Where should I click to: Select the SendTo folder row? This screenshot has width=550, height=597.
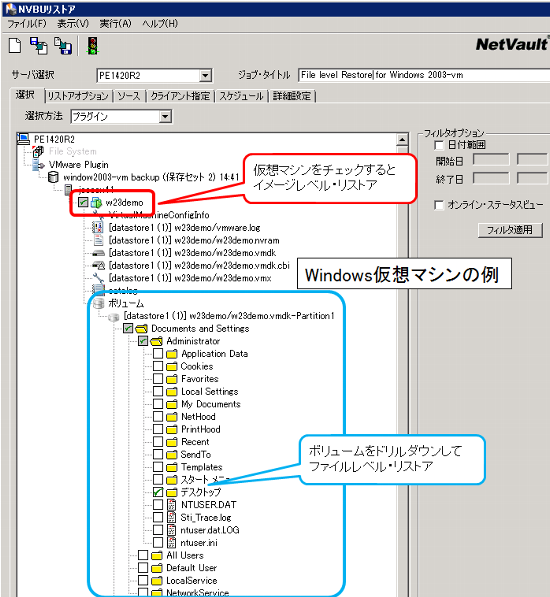tap(196, 454)
